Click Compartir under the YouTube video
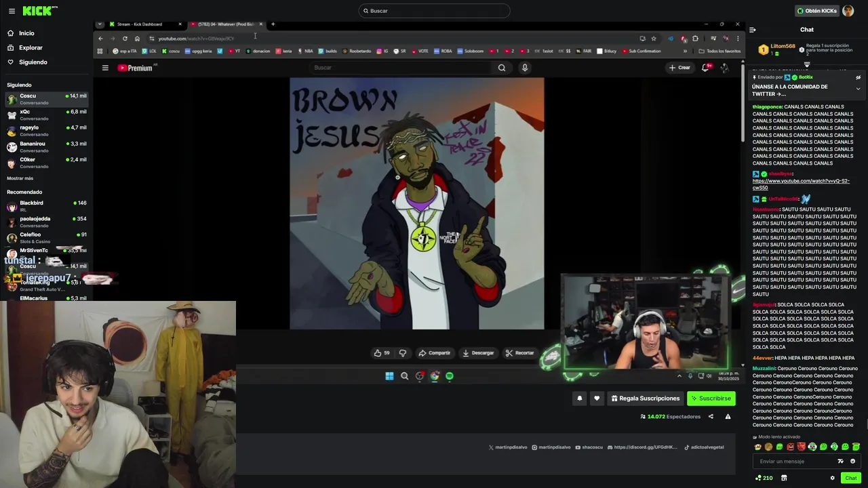Screen dimensions: 868x488 point(434,353)
